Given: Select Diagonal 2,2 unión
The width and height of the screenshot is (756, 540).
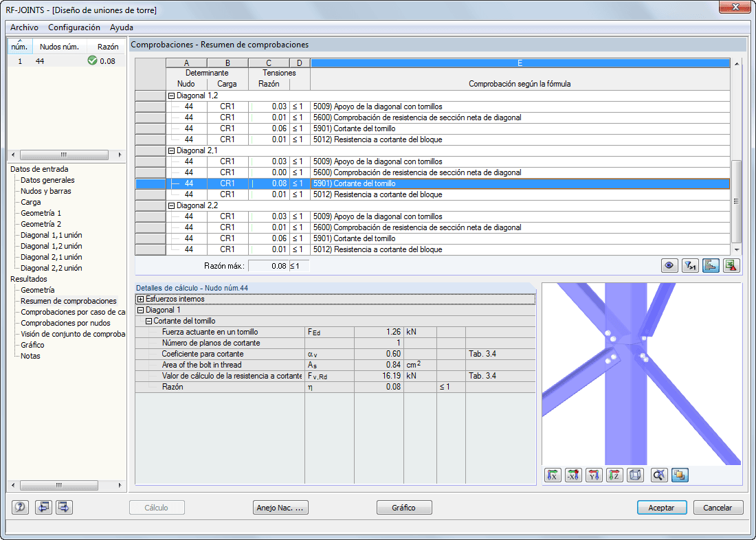Looking at the screenshot, I should click(52, 268).
